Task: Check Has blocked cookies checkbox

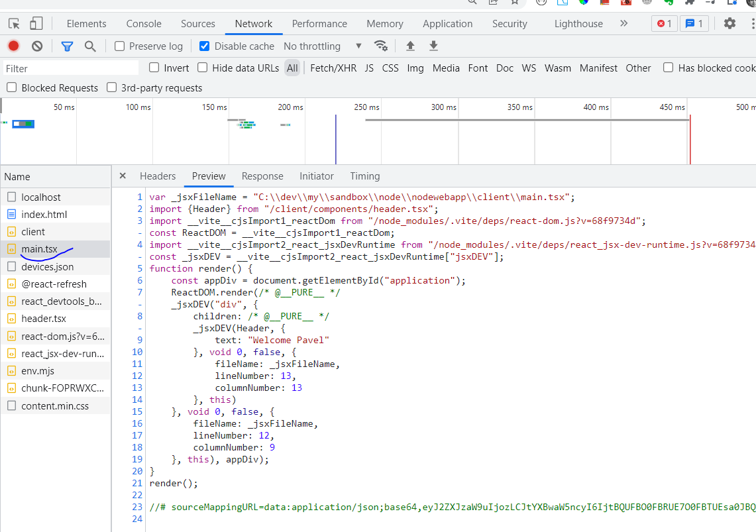Action: click(669, 68)
